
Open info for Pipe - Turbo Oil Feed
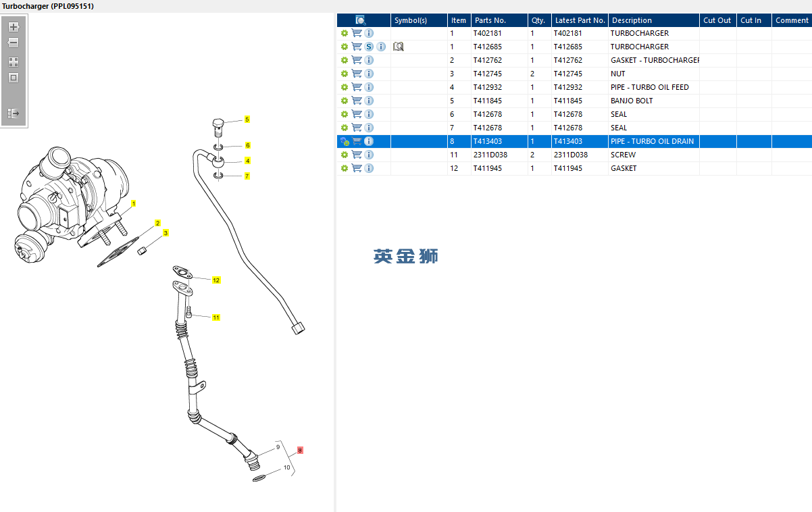coord(369,87)
